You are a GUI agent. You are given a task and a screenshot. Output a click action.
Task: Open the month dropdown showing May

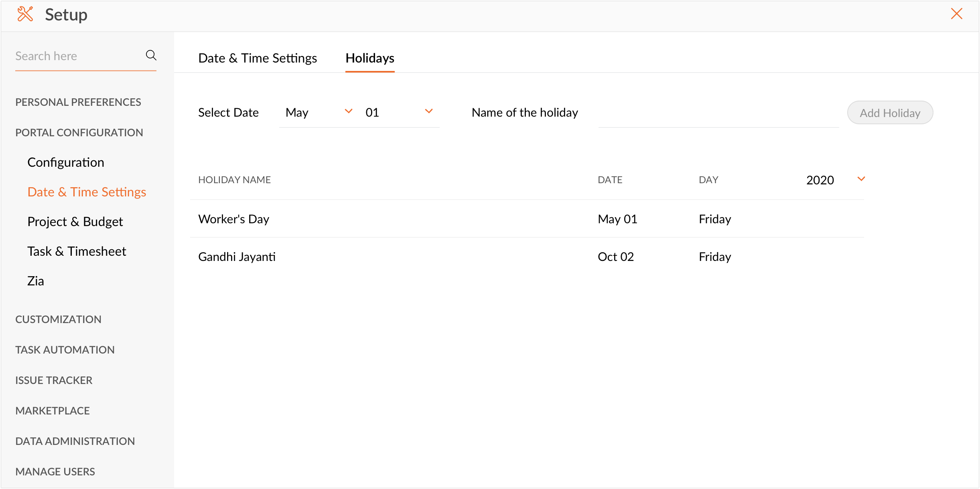tap(319, 112)
